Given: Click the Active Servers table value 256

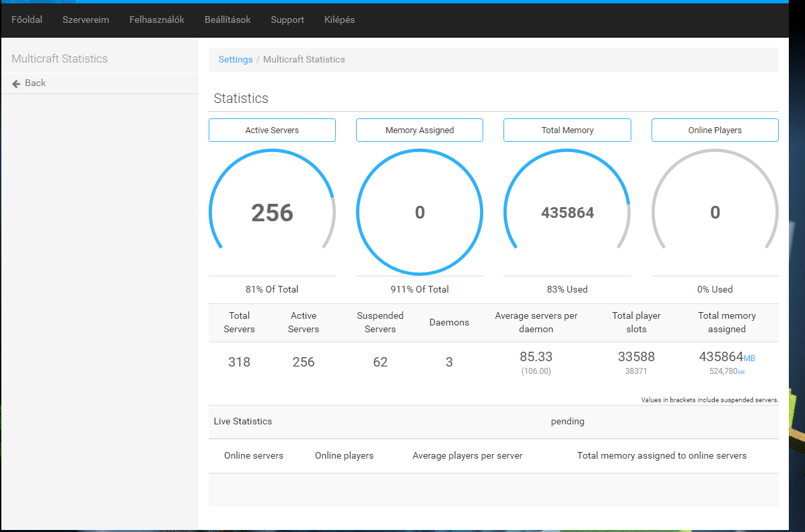Looking at the screenshot, I should [x=304, y=363].
